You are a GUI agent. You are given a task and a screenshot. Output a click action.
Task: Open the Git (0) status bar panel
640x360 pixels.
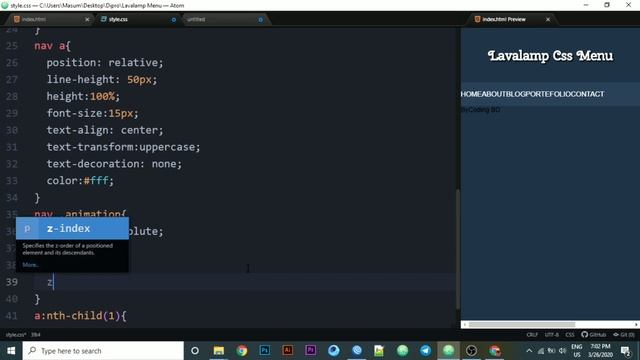[x=624, y=335]
